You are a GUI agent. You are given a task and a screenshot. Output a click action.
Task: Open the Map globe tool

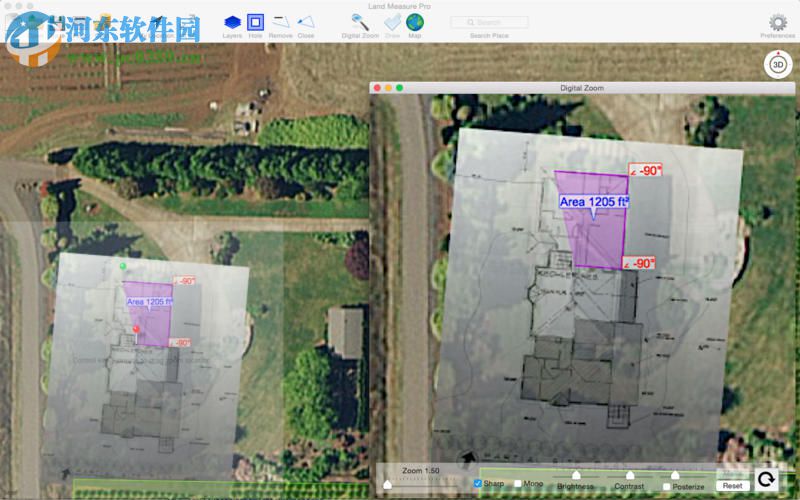[x=415, y=22]
